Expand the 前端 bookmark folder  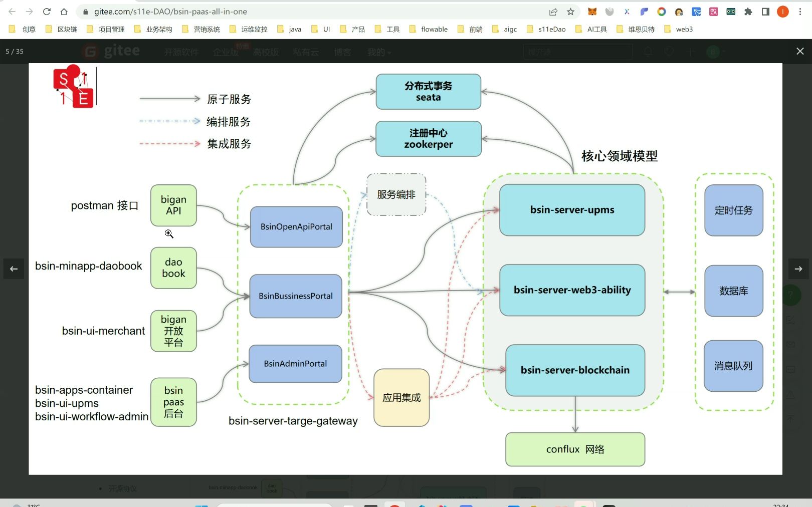tap(470, 29)
